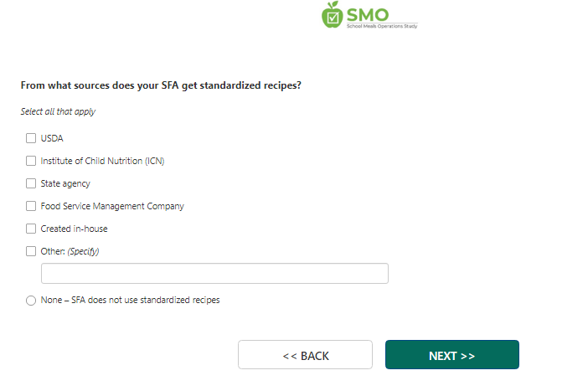
Task: Click the standardized recipes question heading
Action: [x=160, y=85]
